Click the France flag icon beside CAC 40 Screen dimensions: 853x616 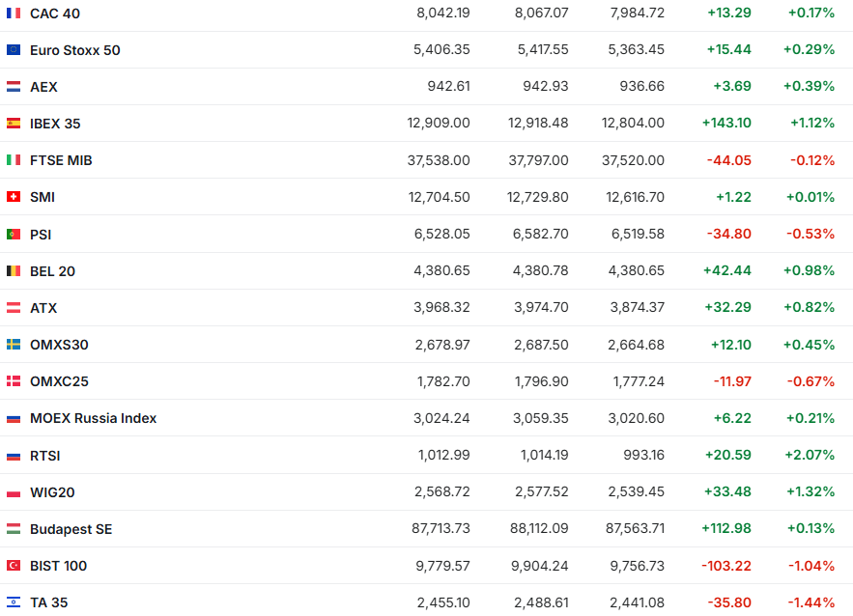tap(14, 14)
